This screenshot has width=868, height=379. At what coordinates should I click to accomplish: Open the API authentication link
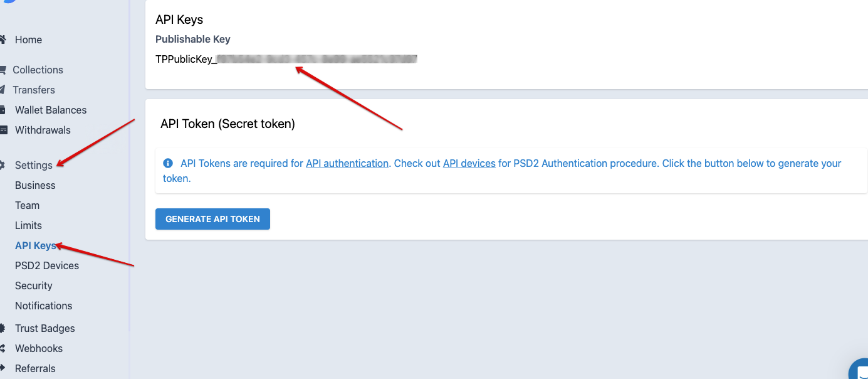(347, 163)
